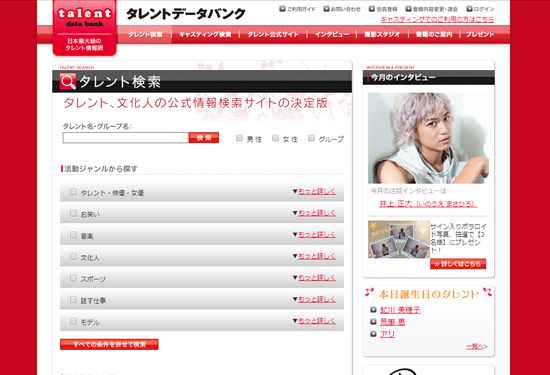The width and height of the screenshot is (550, 375).
Task: Click the bullet icon beside first birthday talent
Action: [373, 309]
